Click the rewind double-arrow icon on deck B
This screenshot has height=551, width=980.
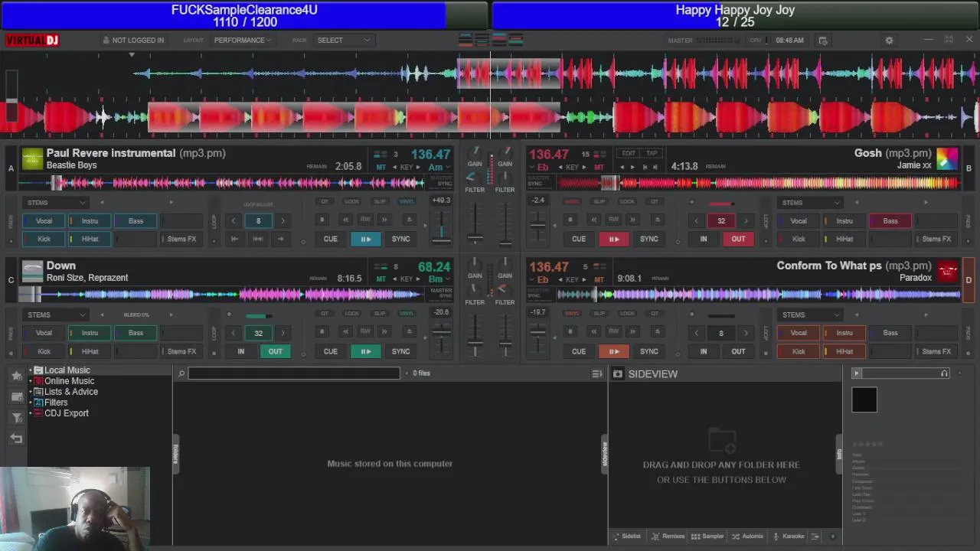pos(593,220)
